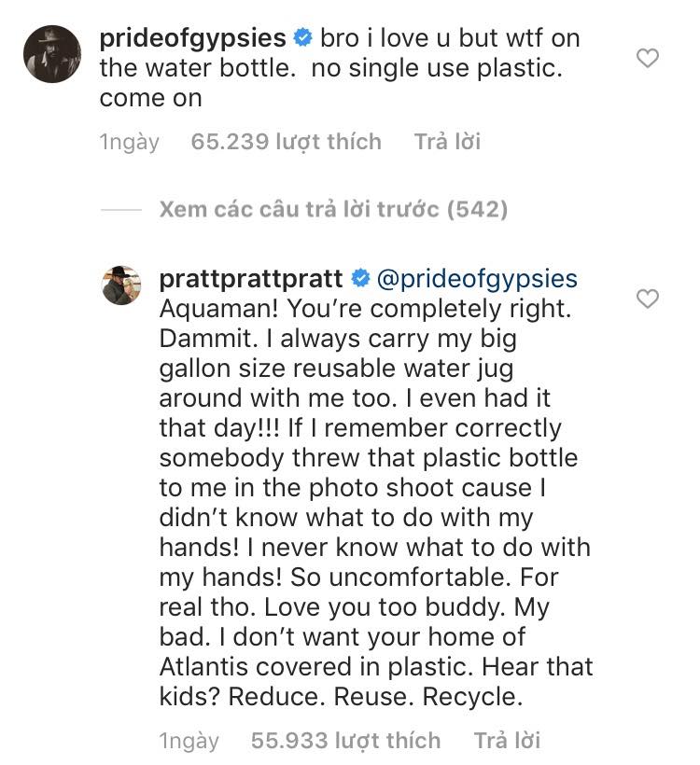Click verified badge beside prideofgypsies username

[302, 39]
